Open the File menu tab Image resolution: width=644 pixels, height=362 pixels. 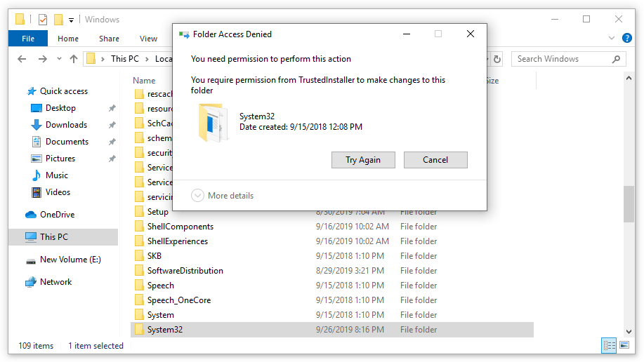pyautogui.click(x=28, y=39)
